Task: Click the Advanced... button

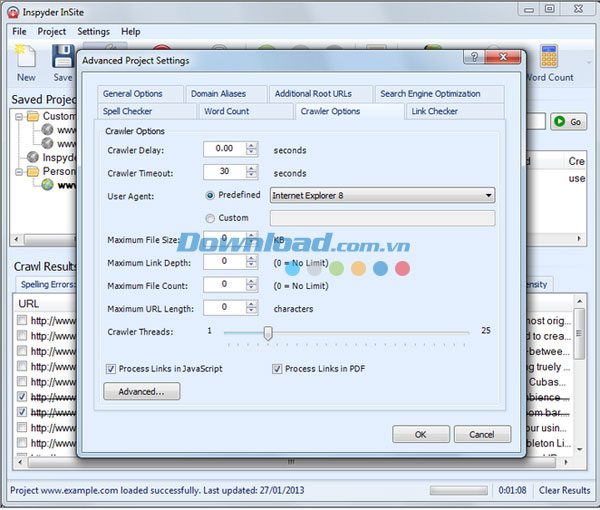Action: tap(141, 392)
